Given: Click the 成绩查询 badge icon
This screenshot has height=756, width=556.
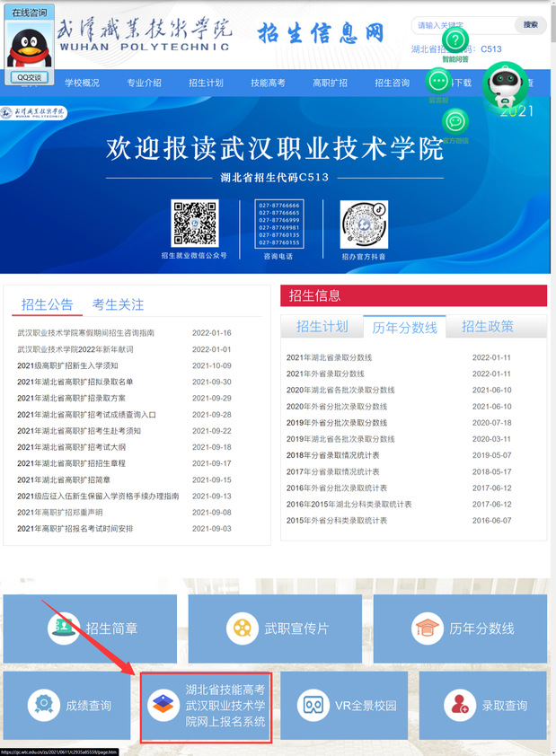Looking at the screenshot, I should pyautogui.click(x=44, y=706).
